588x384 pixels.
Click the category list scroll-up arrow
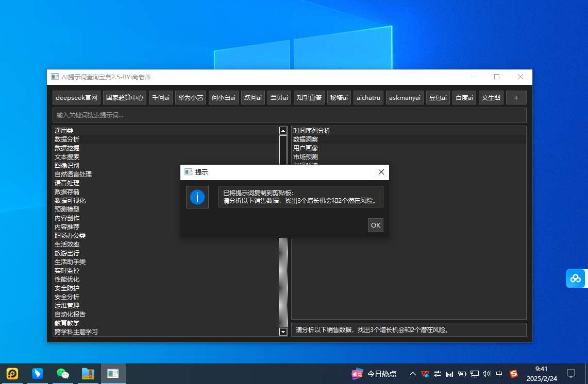tap(283, 130)
